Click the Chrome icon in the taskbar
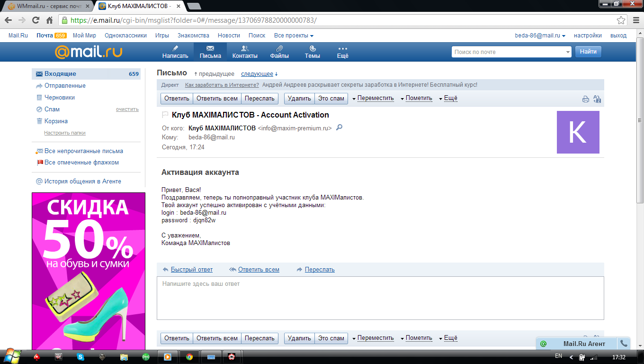The height and width of the screenshot is (364, 644). pos(189,357)
